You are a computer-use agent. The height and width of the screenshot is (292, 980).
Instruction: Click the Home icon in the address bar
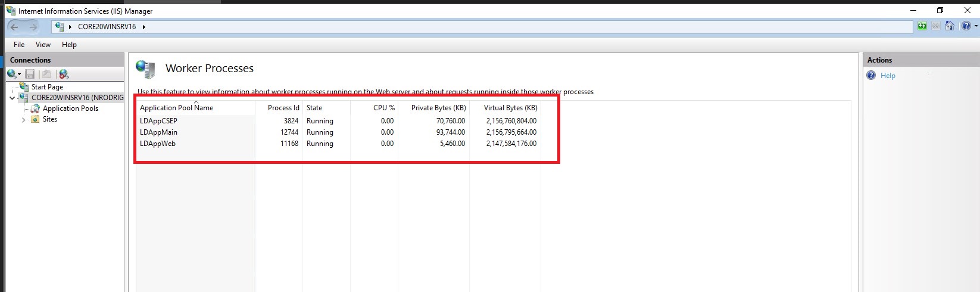tap(950, 26)
